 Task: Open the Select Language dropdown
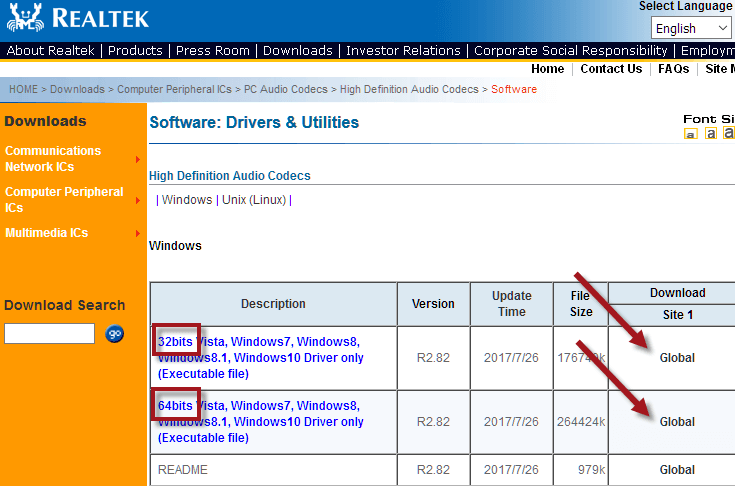[691, 28]
